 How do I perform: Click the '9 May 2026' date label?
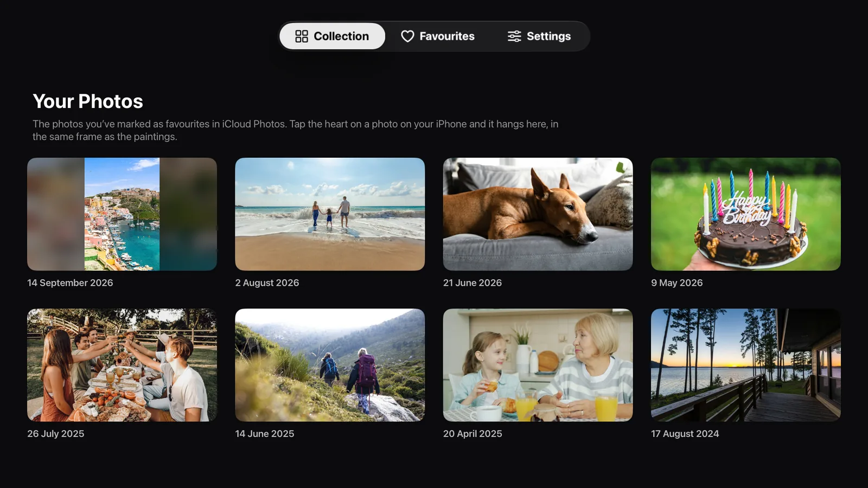point(676,283)
